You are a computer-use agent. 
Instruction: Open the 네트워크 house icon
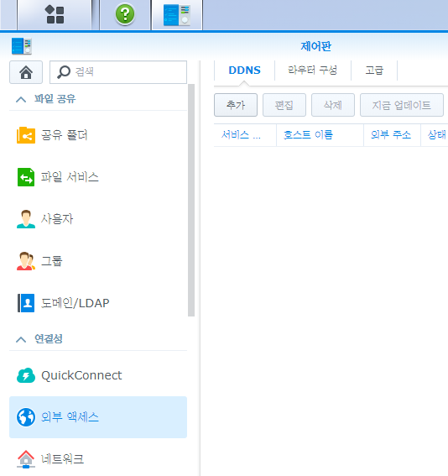[26, 459]
